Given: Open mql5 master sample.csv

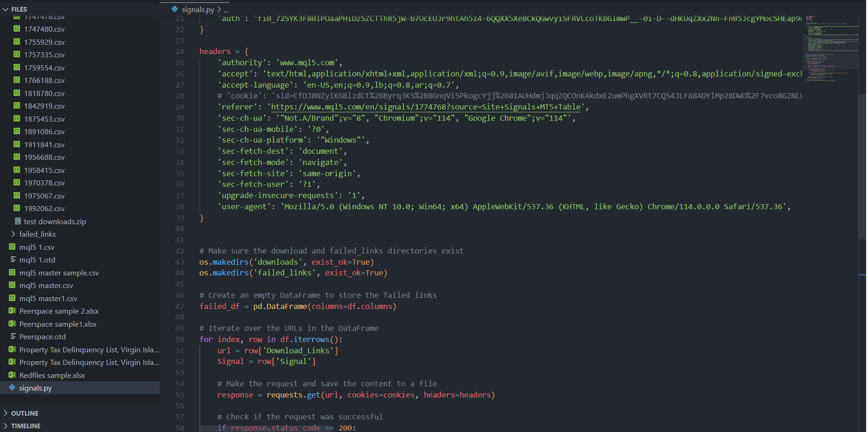Looking at the screenshot, I should pyautogui.click(x=59, y=273).
